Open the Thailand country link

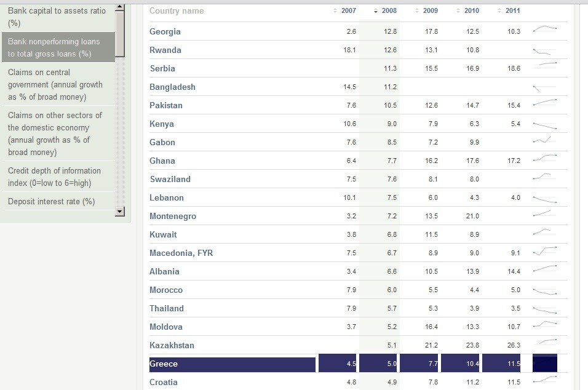[167, 308]
